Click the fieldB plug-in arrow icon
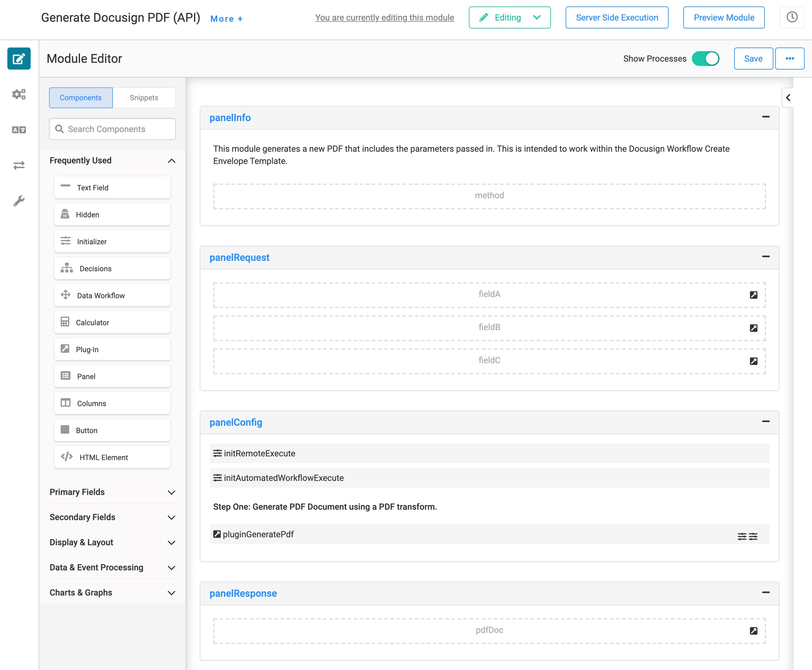Viewport: 812px width, 670px height. tap(753, 328)
